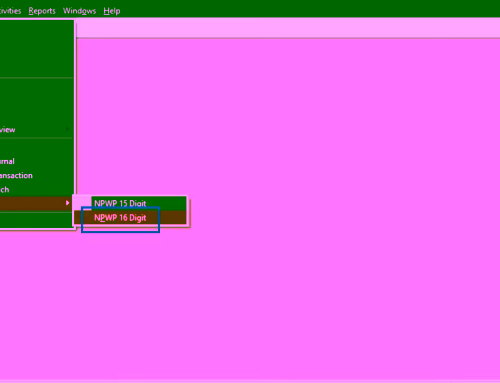Expand the submenu arrow on highlighted brown row
This screenshot has height=383, width=500.
click(67, 203)
